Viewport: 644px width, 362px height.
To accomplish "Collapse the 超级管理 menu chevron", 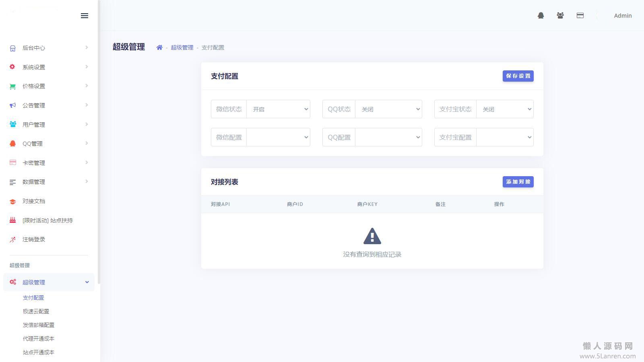I will tap(87, 282).
